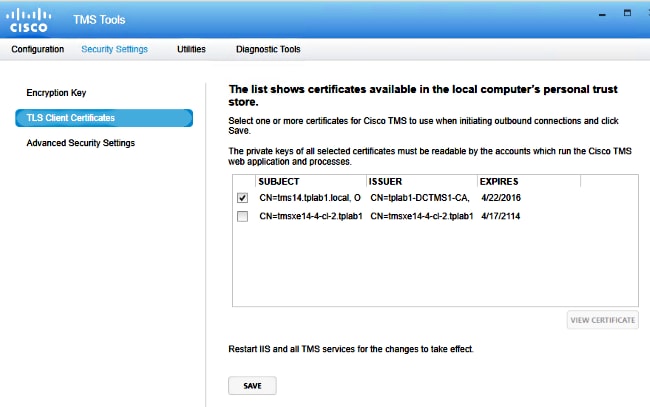Select subject CN=tms14.tplab1.local cell
This screenshot has width=650, height=407.
[310, 198]
